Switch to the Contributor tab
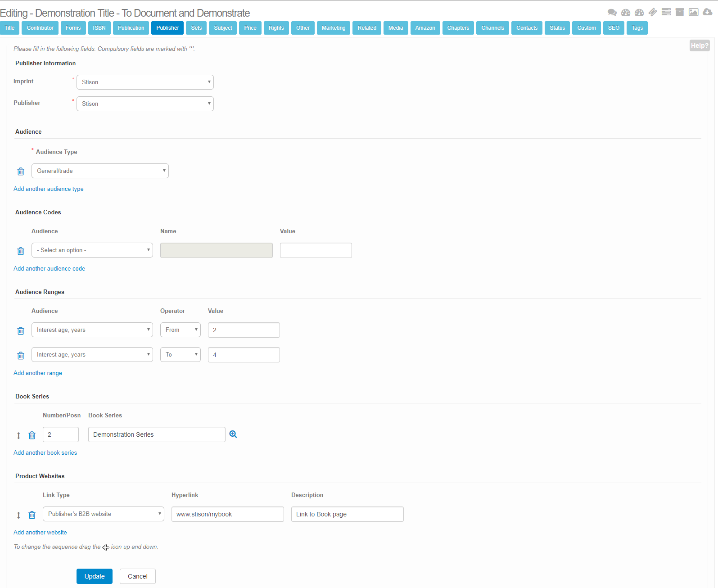Viewport: 718px width, 588px height. 40,28
